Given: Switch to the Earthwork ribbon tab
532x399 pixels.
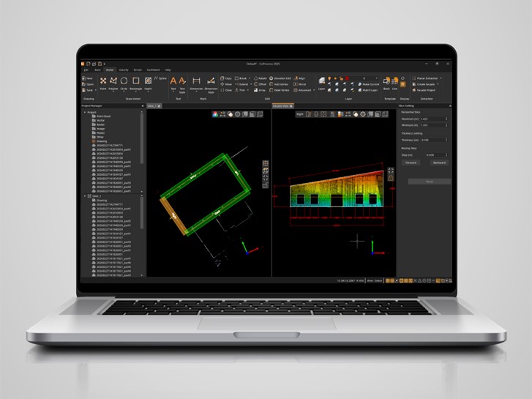Looking at the screenshot, I should click(153, 70).
